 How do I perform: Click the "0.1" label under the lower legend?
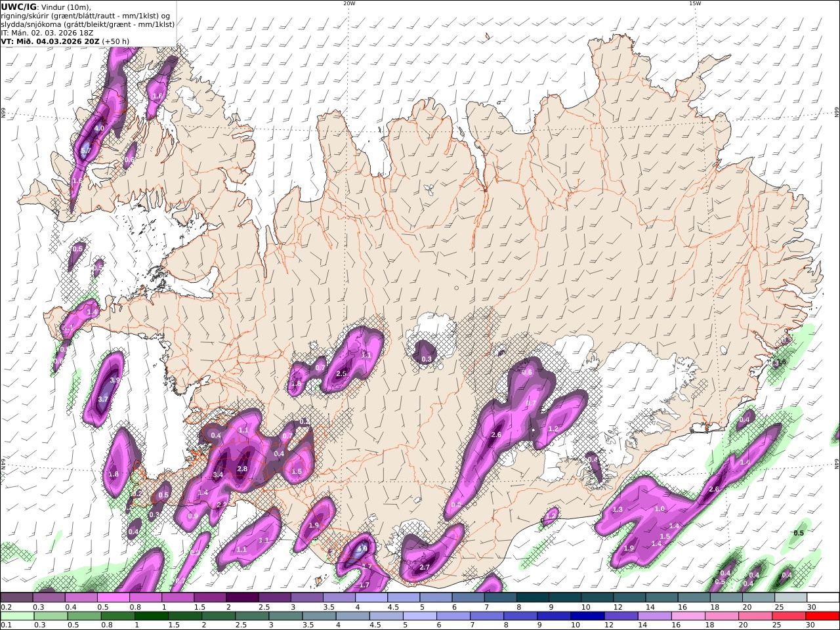click(x=6, y=625)
